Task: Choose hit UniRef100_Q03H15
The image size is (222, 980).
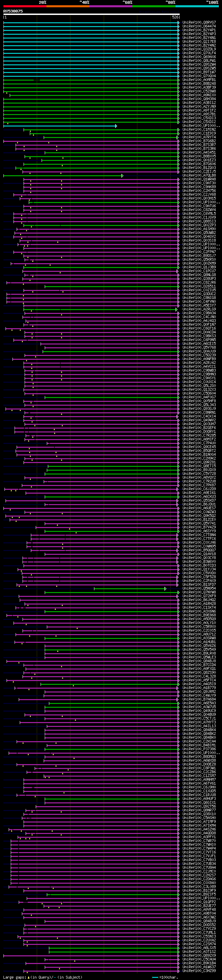Action: [x=199, y=198]
